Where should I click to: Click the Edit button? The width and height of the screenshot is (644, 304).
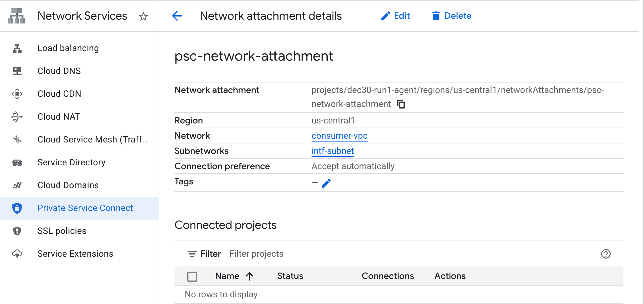(x=396, y=16)
